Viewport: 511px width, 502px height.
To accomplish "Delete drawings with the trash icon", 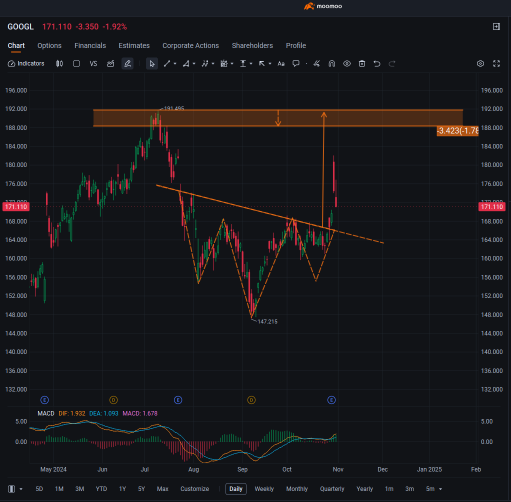I will (362, 64).
